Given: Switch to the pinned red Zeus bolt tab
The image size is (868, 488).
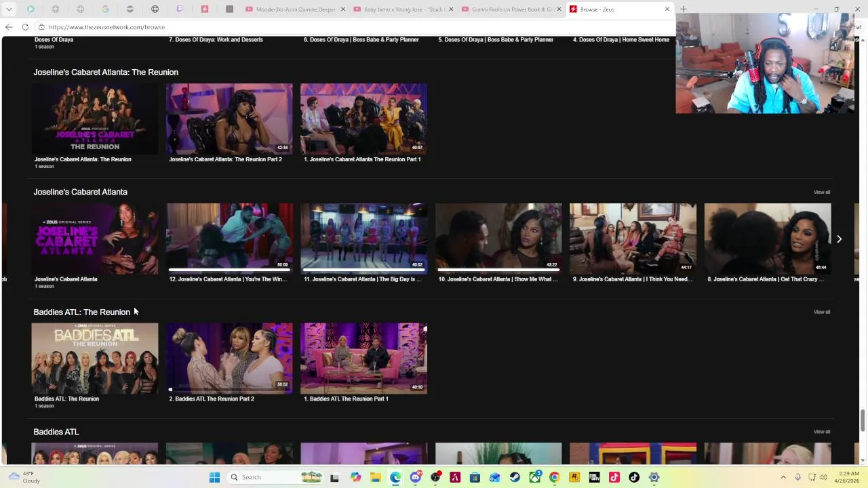Looking at the screenshot, I should 205,9.
